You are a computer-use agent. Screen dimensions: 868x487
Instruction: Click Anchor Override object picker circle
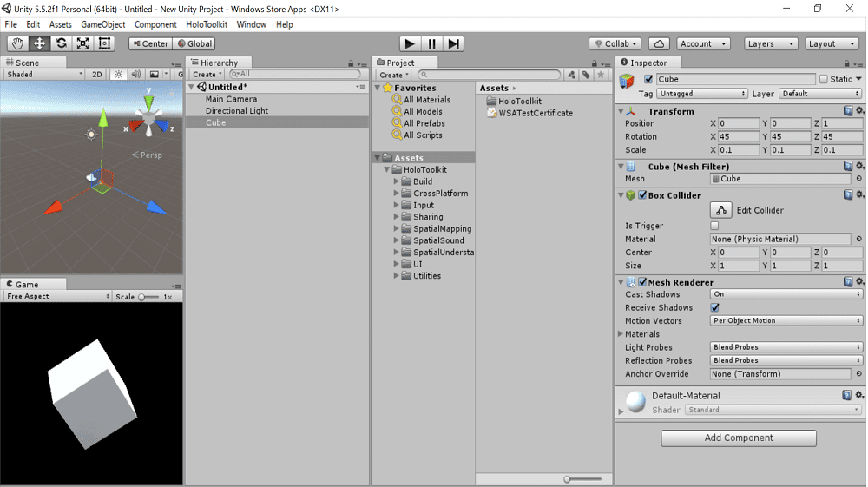click(859, 374)
